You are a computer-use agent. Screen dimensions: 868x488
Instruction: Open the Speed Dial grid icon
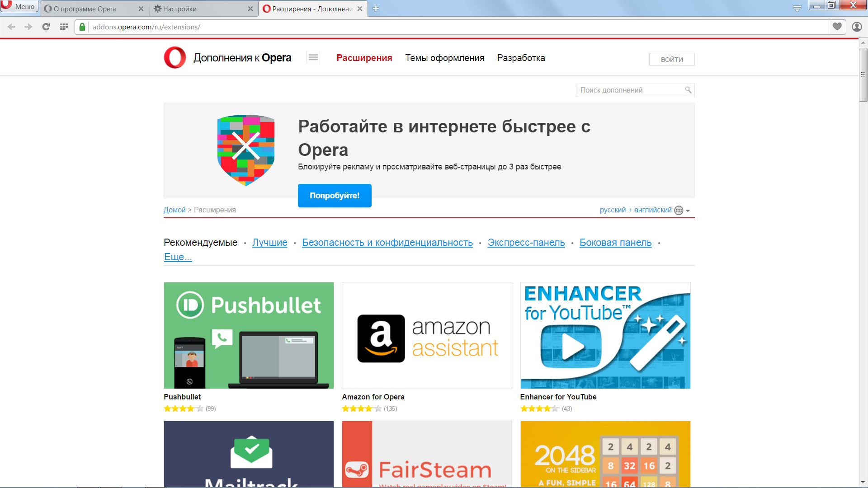(64, 27)
